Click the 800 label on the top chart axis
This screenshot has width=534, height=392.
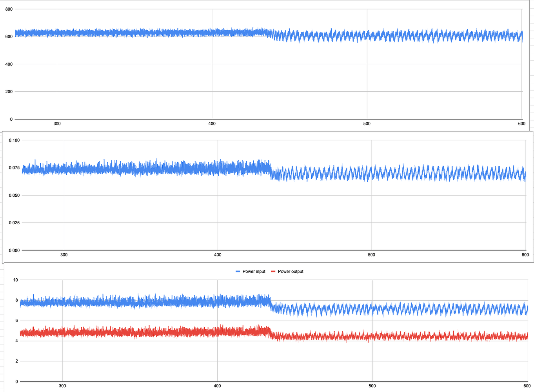click(9, 9)
